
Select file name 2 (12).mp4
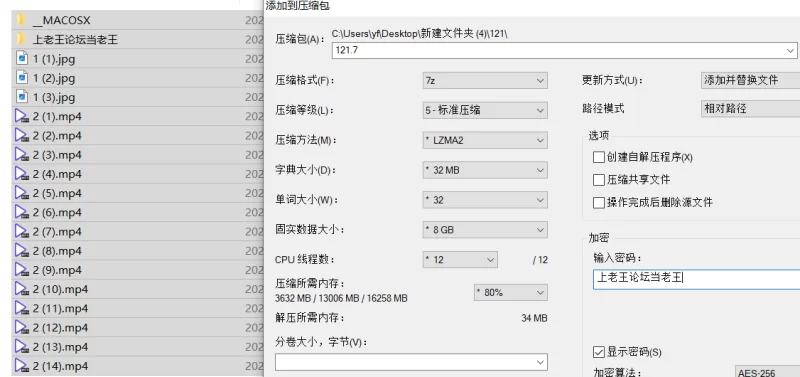coord(60,328)
